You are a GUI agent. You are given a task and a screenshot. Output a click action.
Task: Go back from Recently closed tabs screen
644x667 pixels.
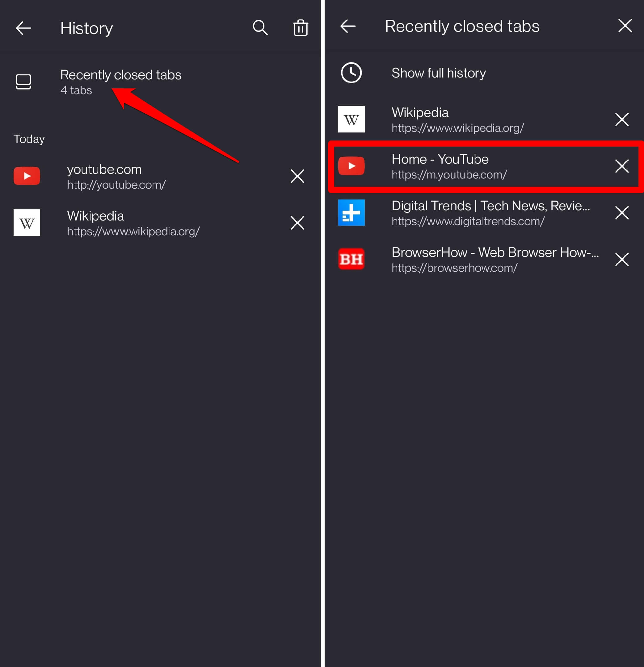tap(348, 26)
